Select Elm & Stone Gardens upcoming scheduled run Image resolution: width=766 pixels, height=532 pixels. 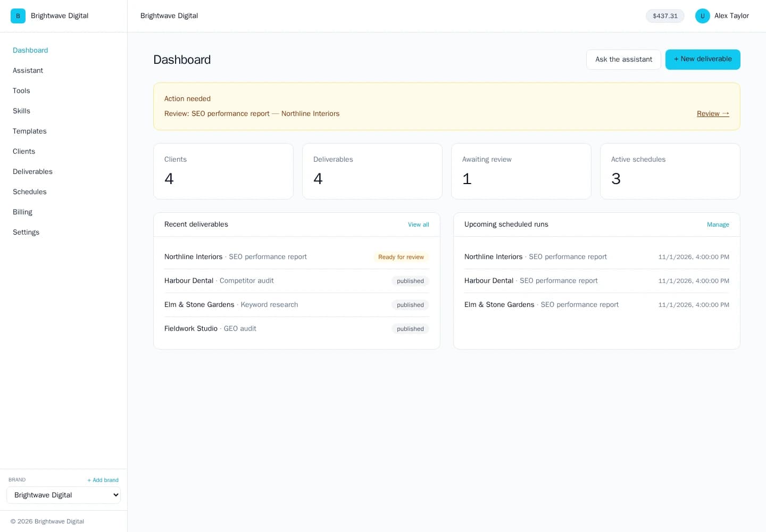597,305
